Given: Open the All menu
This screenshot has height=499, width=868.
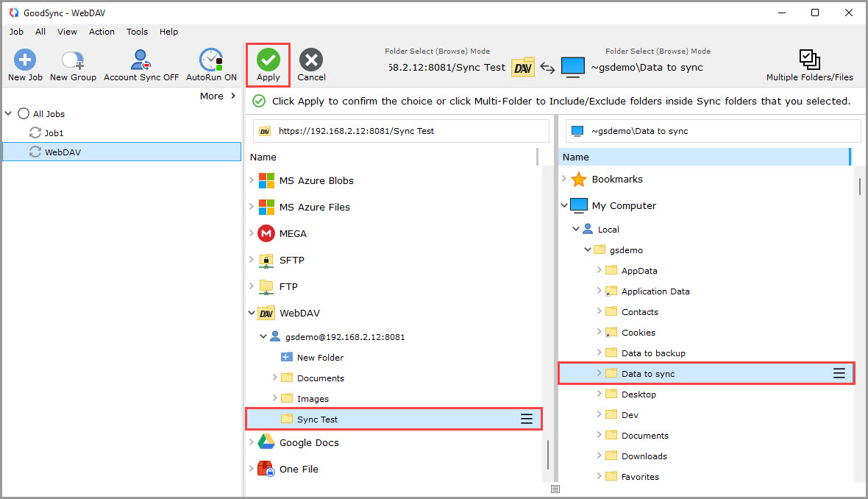Looking at the screenshot, I should point(40,32).
